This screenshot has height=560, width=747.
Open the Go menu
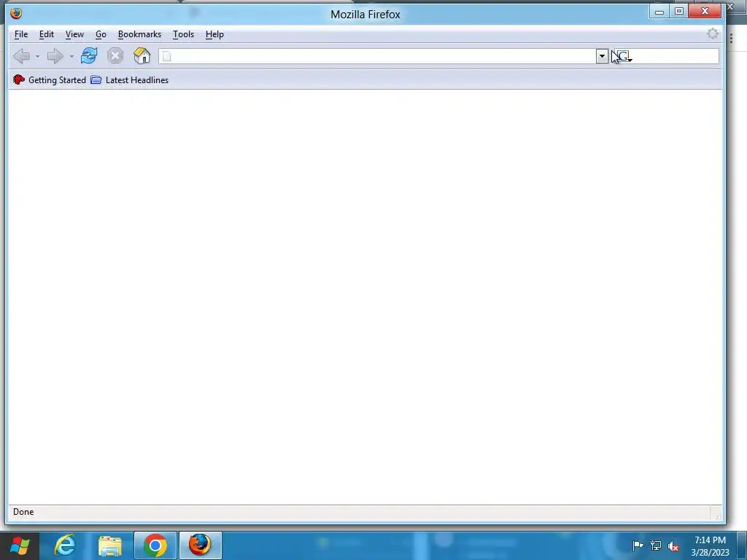101,34
